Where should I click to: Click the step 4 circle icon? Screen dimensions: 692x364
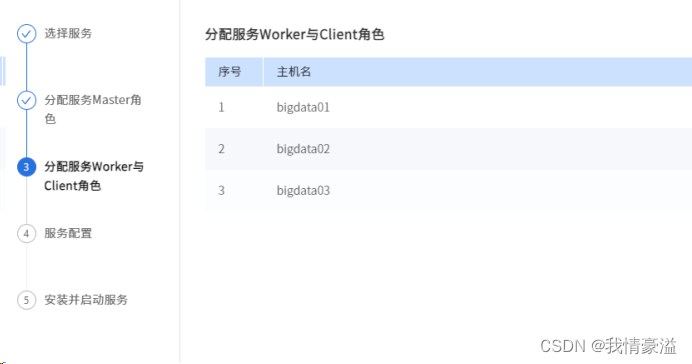click(x=26, y=233)
